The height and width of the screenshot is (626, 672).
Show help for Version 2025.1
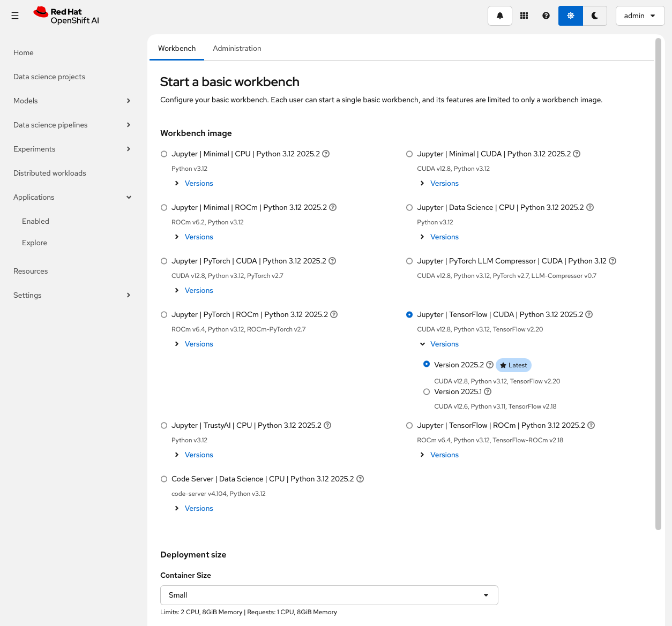(x=488, y=391)
